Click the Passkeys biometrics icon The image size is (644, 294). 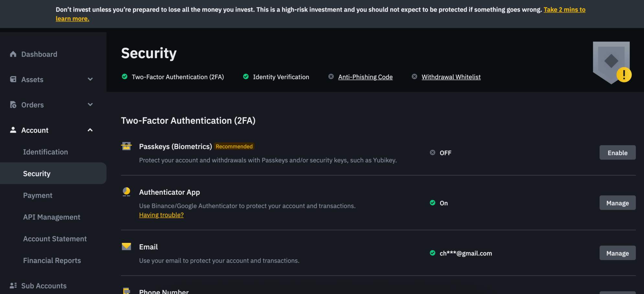(x=126, y=146)
